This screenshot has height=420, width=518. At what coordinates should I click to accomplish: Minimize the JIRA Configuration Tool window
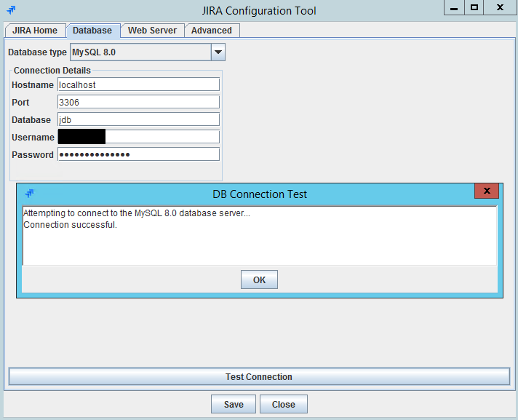point(454,7)
